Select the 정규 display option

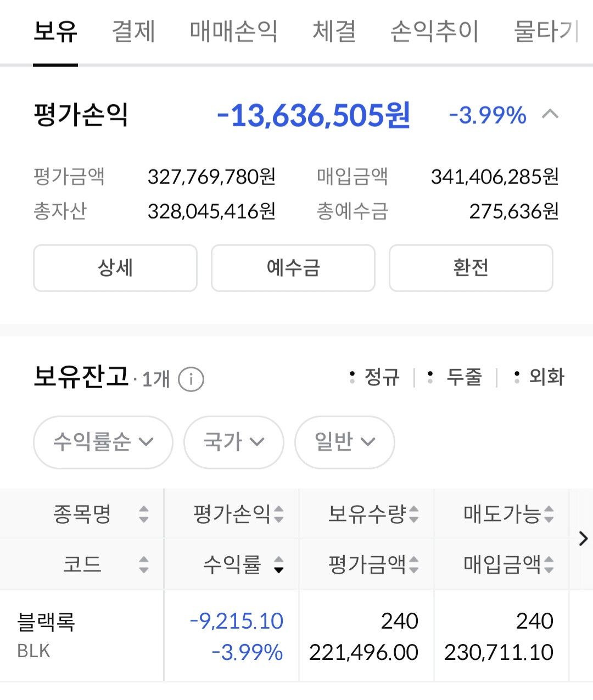click(x=376, y=377)
